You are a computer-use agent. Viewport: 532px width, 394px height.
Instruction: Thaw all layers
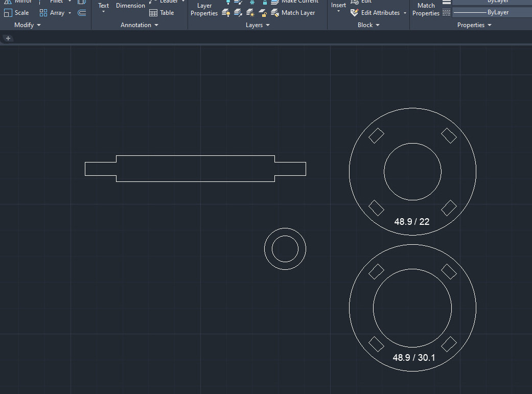click(x=250, y=13)
